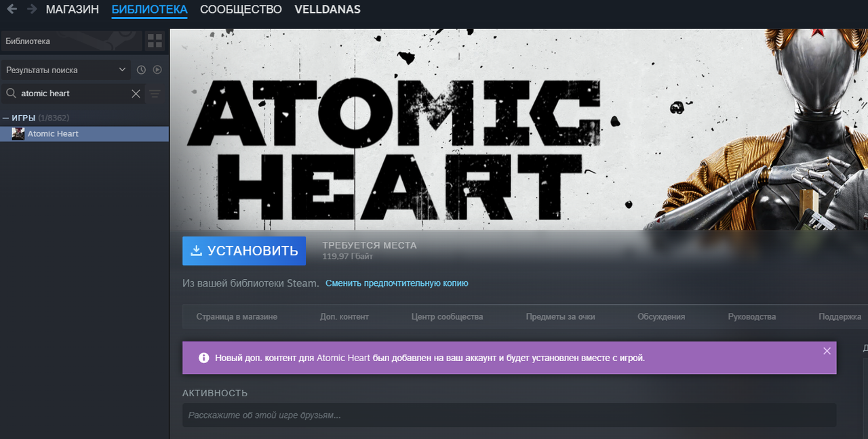The width and height of the screenshot is (868, 439).
Task: Open the СООБЩЕСТВО tab
Action: click(x=241, y=9)
